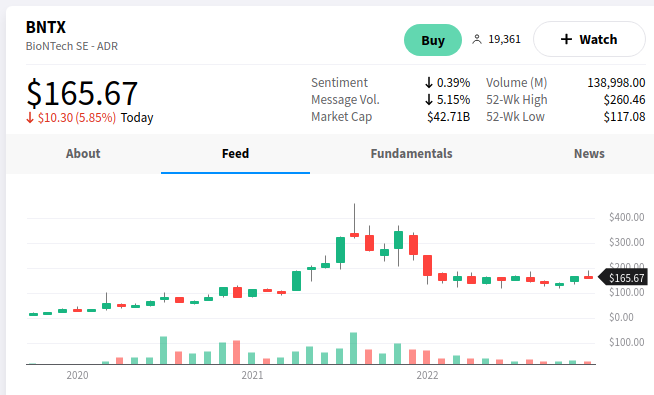Click the 52-Wk High value $260.46

624,100
